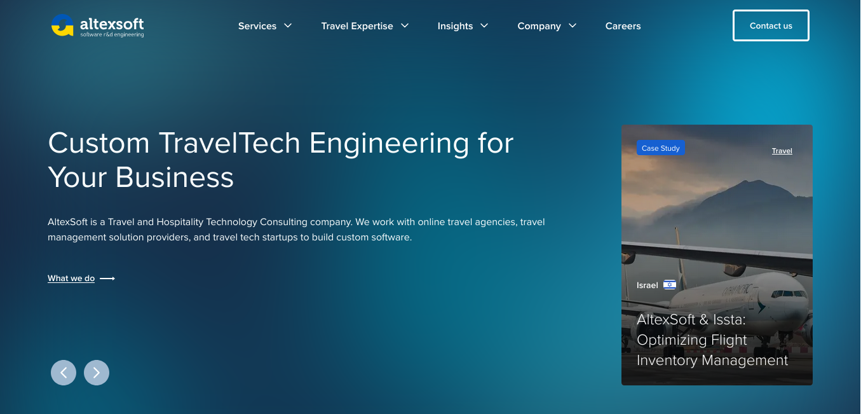Click the Travel tag link
868x414 pixels.
[782, 151]
